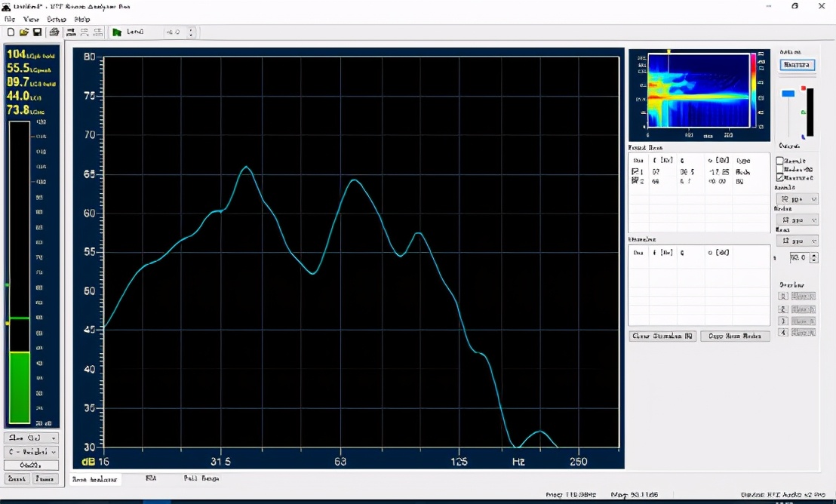Click the Type column header in top table
This screenshot has width=836, height=504.
743,160
